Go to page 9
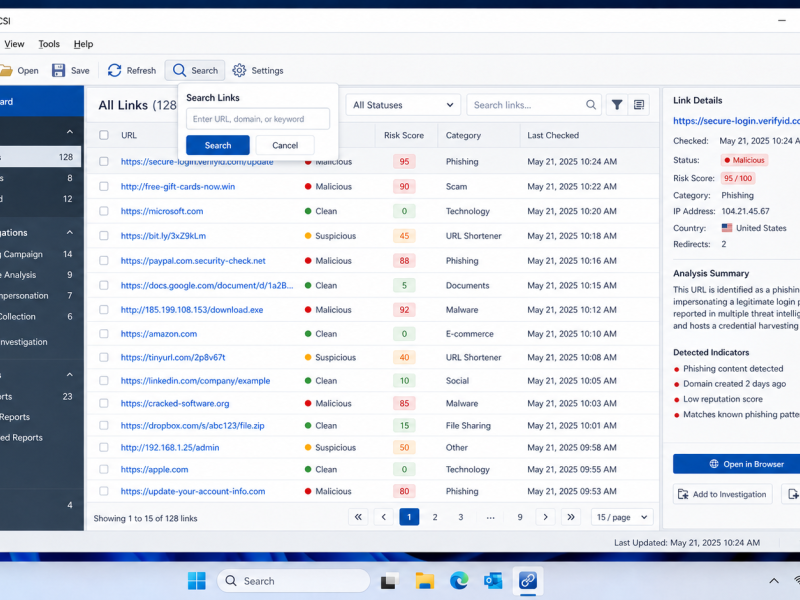 click(x=520, y=517)
